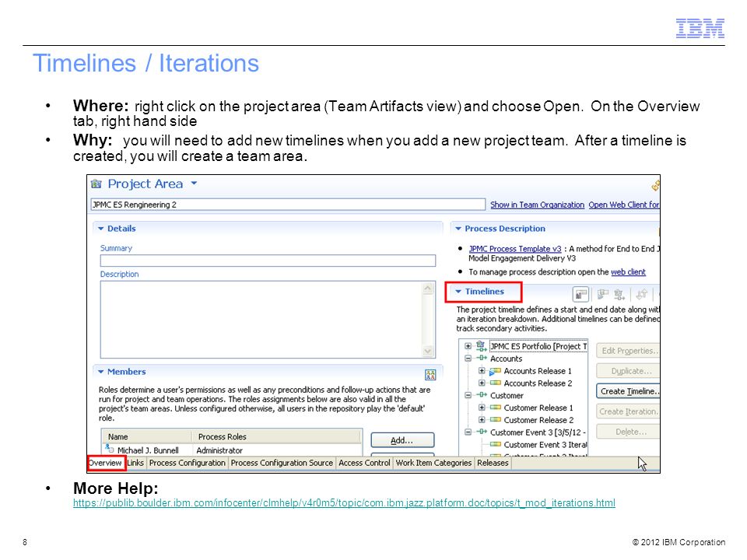Open the Project Area title dropdown arrow
Image resolution: width=747 pixels, height=560 pixels.
pyautogui.click(x=194, y=183)
